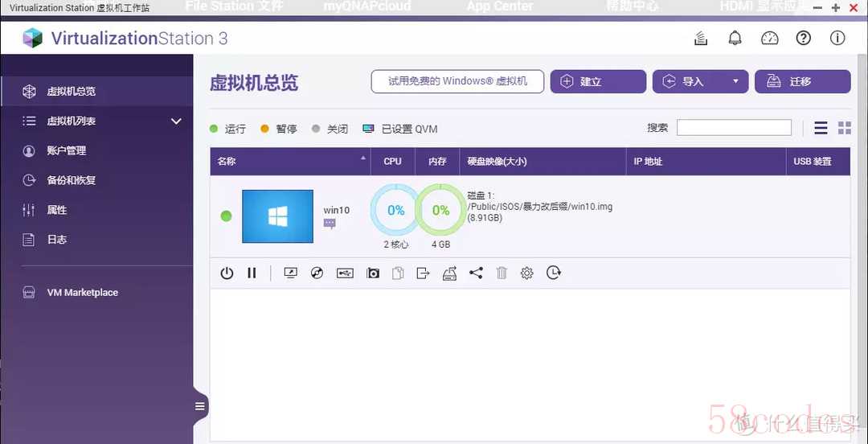Click the clone VM copy icon
868x444 pixels.
coord(398,273)
